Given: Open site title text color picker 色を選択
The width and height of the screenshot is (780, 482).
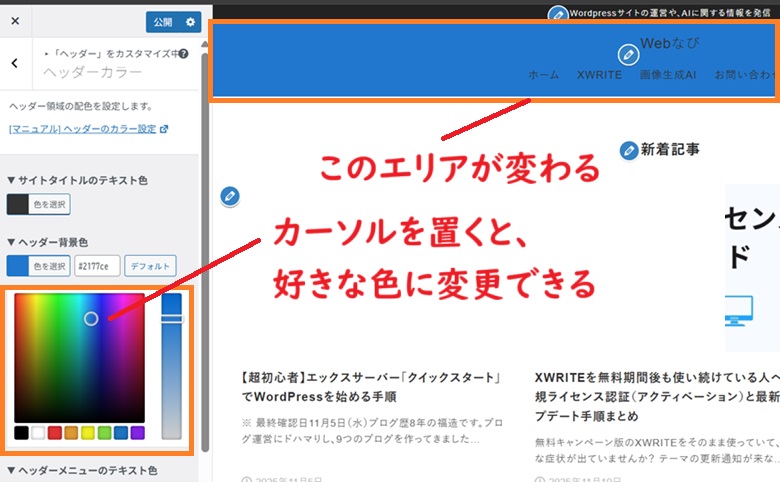Looking at the screenshot, I should pos(39,204).
